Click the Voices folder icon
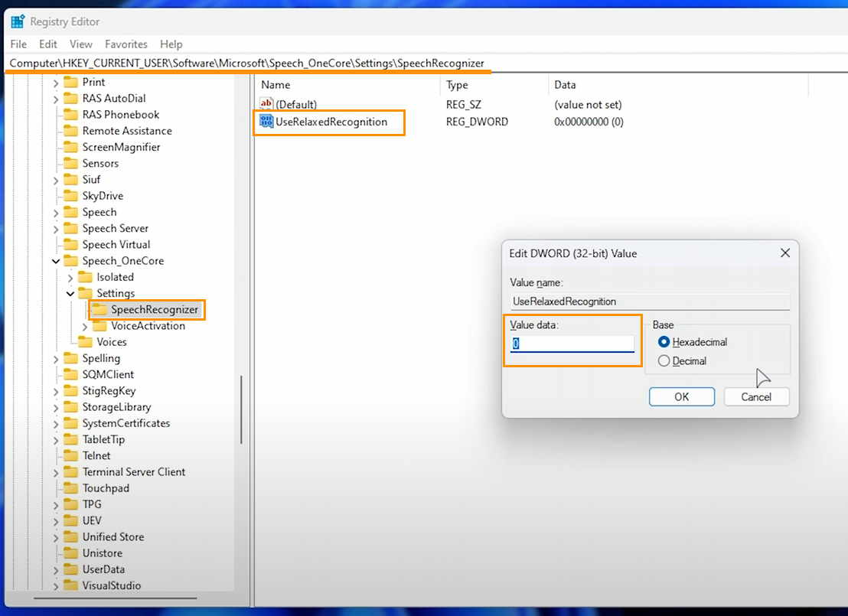 pyautogui.click(x=86, y=342)
